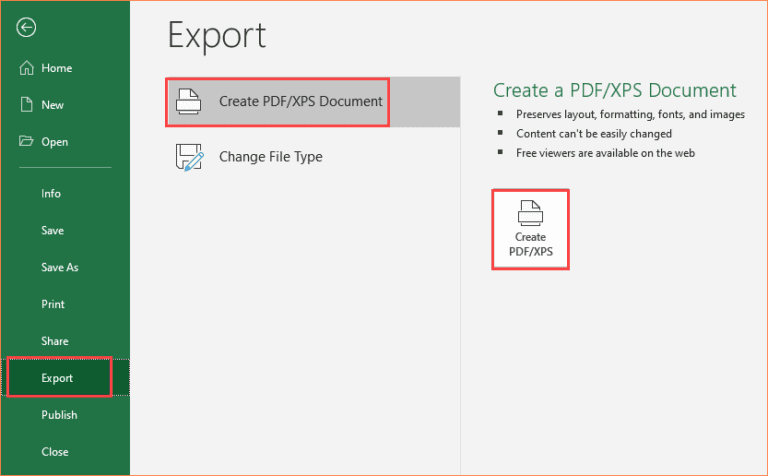Click the Home house icon in sidebar
Image resolution: width=768 pixels, height=476 pixels.
(x=27, y=68)
